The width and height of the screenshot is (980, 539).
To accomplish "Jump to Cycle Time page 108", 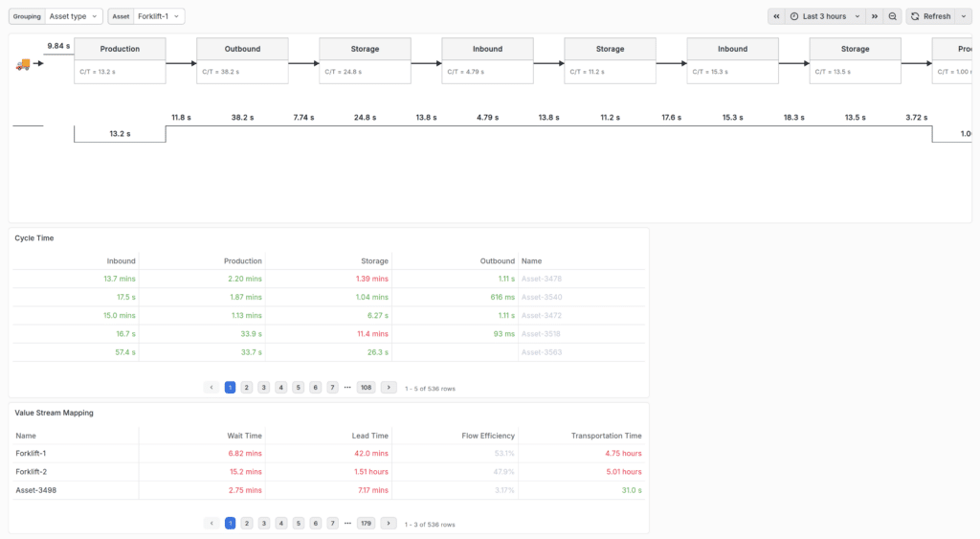I will (x=367, y=388).
